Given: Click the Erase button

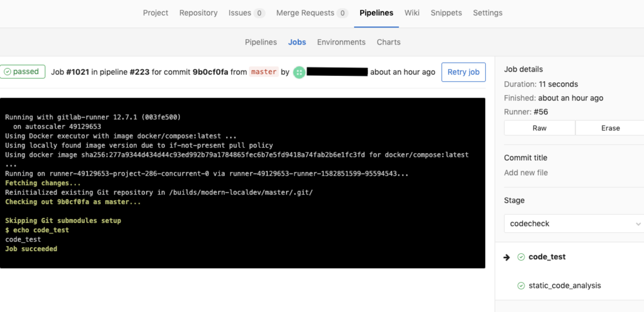Looking at the screenshot, I should (610, 128).
